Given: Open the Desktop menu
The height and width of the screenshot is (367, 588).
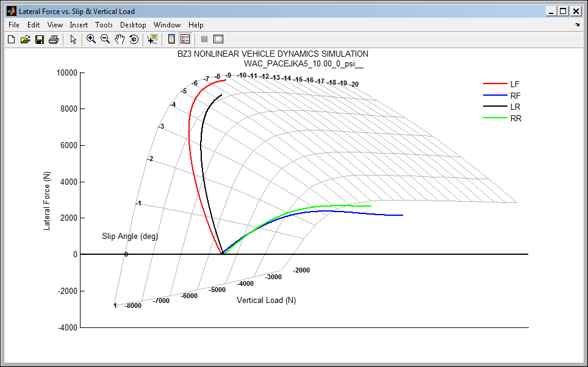Looking at the screenshot, I should click(133, 25).
